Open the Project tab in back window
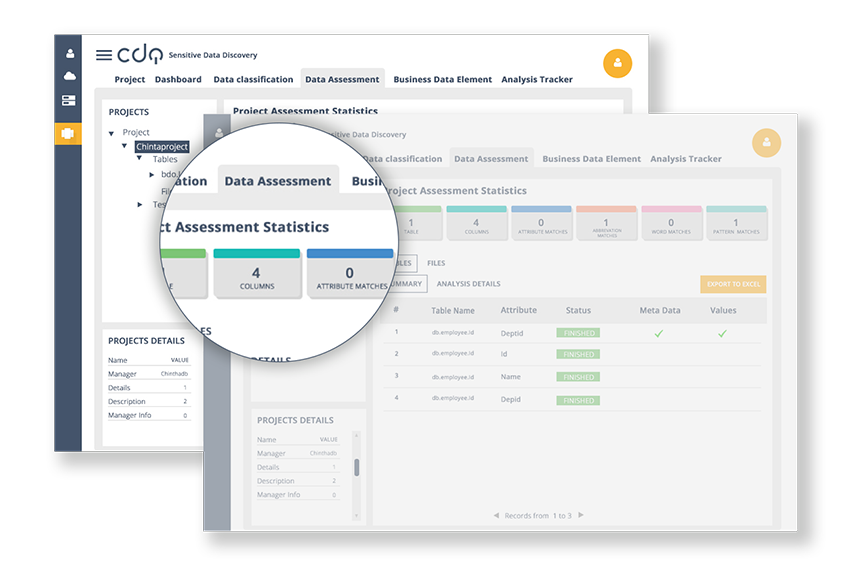 [129, 79]
